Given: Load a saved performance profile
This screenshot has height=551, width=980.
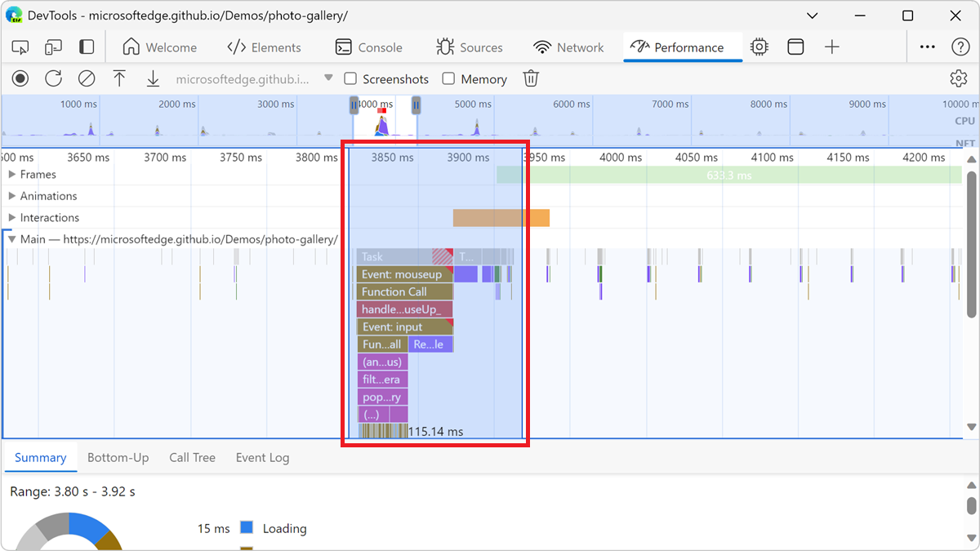Looking at the screenshot, I should (x=119, y=78).
